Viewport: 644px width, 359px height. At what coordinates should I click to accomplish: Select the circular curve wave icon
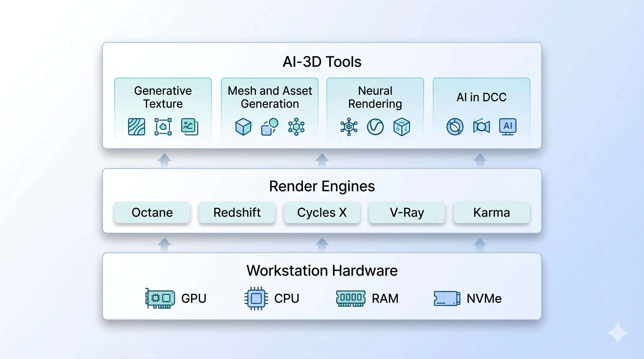(x=375, y=127)
